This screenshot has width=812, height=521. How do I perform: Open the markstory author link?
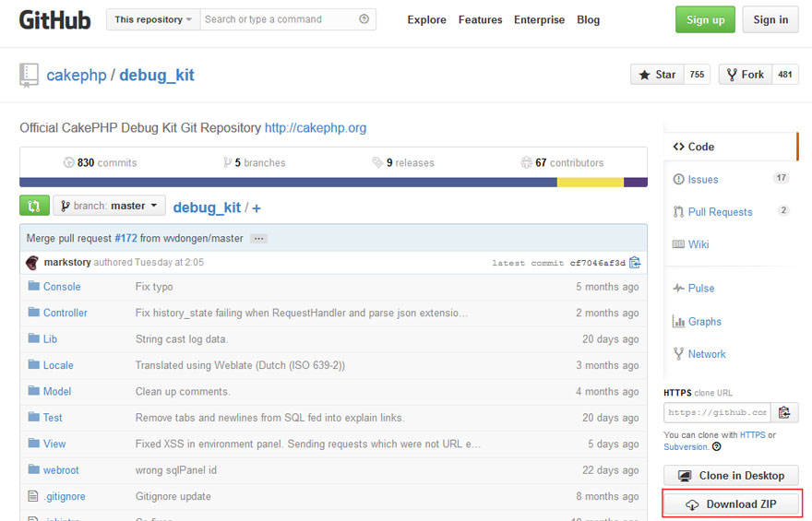point(67,262)
